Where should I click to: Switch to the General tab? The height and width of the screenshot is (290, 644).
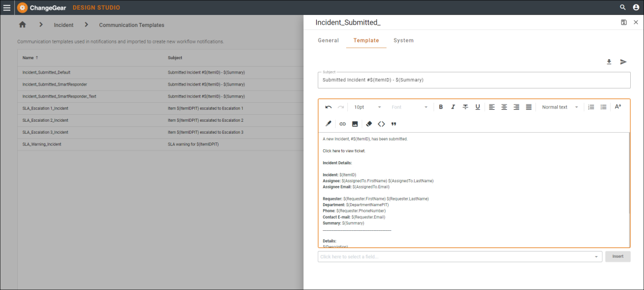coord(328,41)
